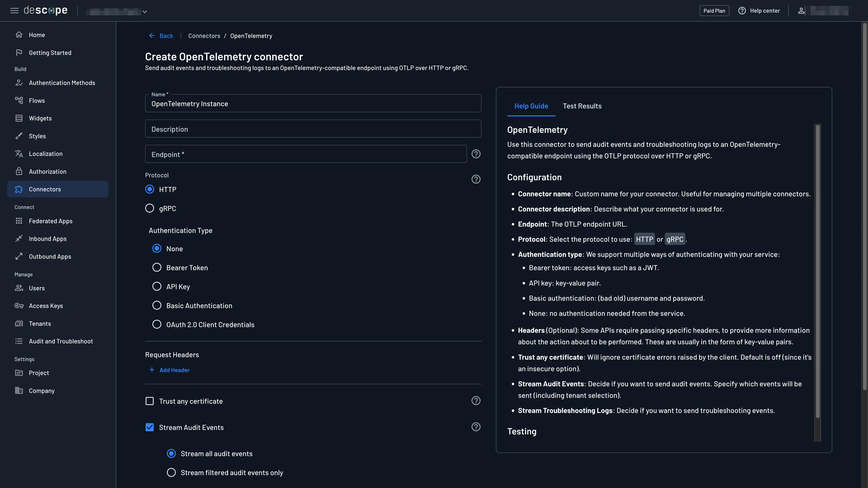
Task: Select the HTTP protocol radio button
Action: (x=150, y=189)
